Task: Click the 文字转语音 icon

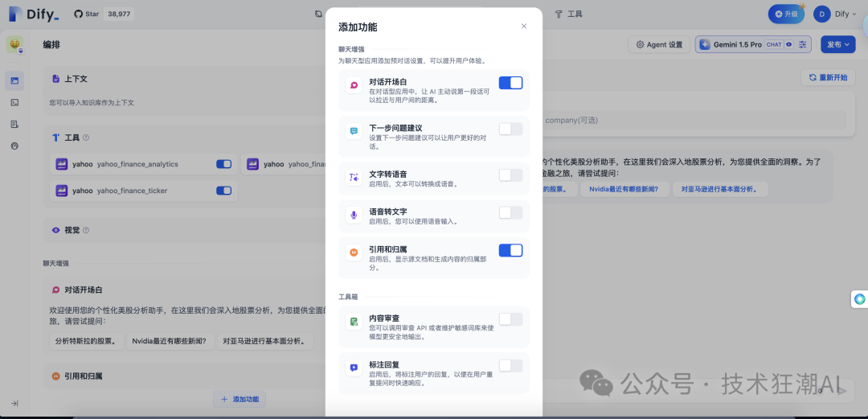Action: [x=354, y=178]
